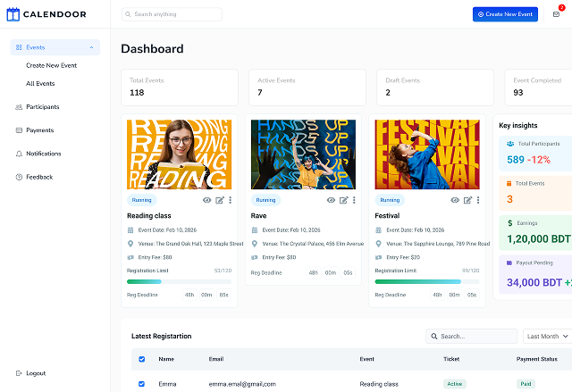Viewport: 572px width, 392px height.
Task: Click the location pin beside Crystal Palace venue
Action: (255, 244)
